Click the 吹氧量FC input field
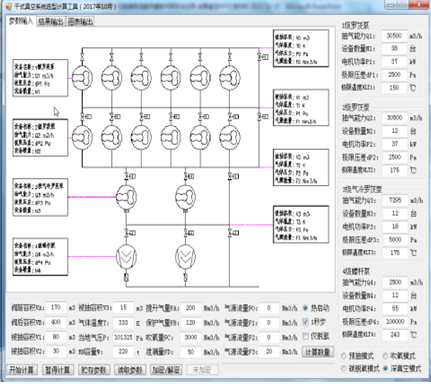This screenshot has height=384, width=431. click(x=191, y=337)
